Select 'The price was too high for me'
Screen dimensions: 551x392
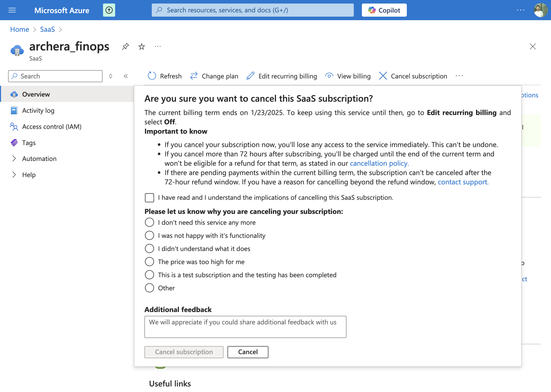pos(149,262)
